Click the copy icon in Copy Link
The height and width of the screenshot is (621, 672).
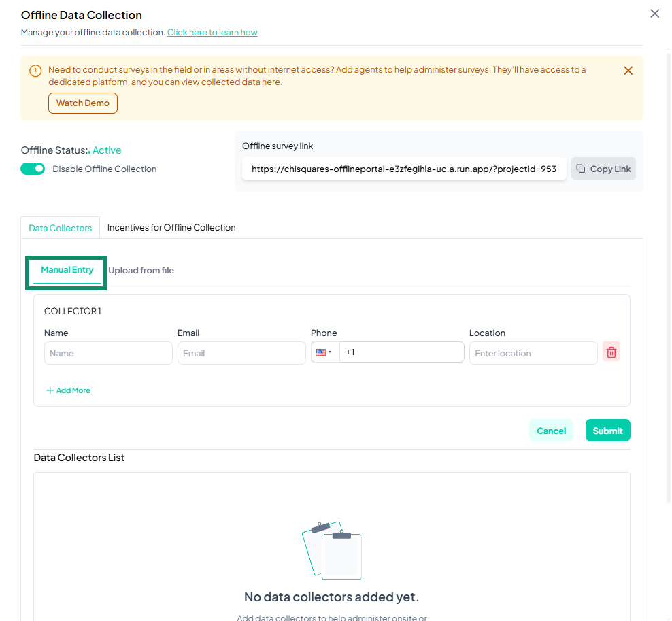[x=581, y=169]
